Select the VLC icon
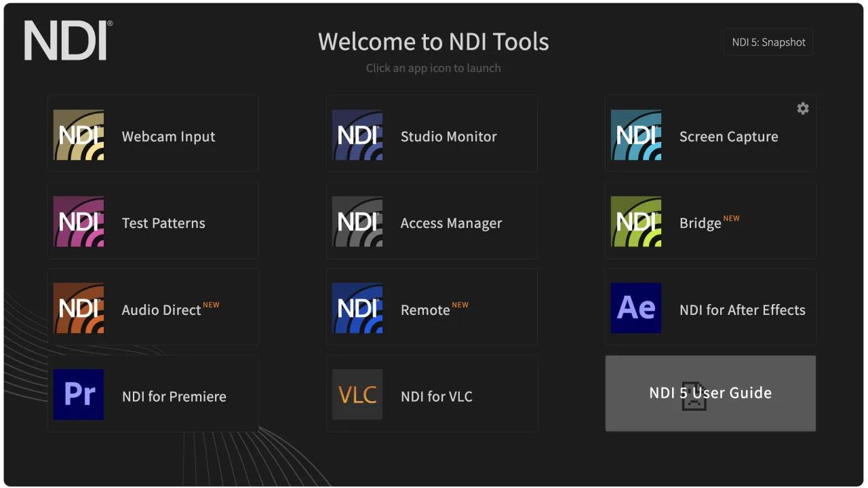Viewport: 868px width, 488px height. (357, 394)
